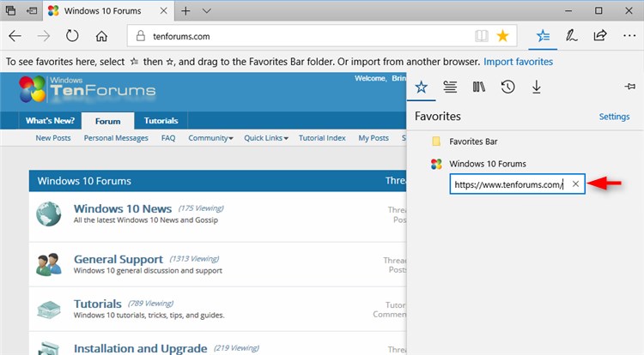Clear the favorite URL text with X
Screen dimensions: 644x355
[576, 184]
